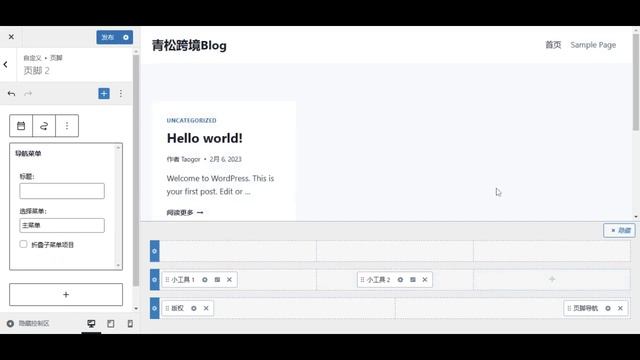The width and height of the screenshot is (640, 360).
Task: Open gear settings of 版权 item
Action: pos(194,308)
